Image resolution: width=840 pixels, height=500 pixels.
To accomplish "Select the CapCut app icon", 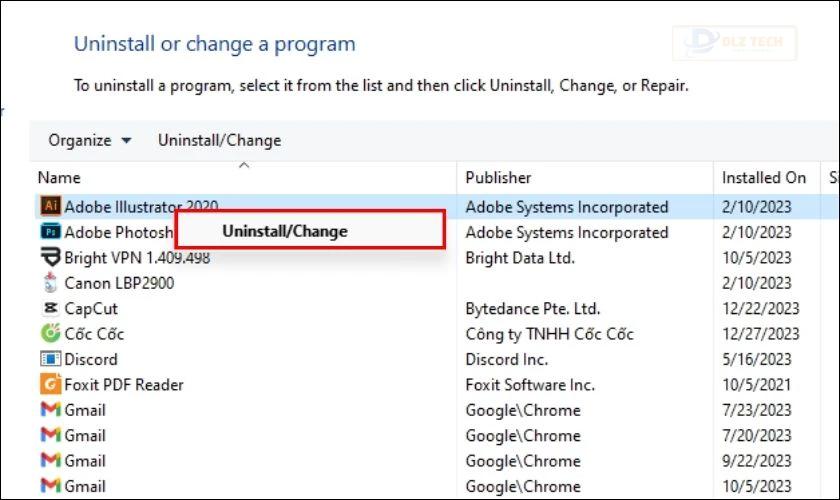I will [x=50, y=308].
